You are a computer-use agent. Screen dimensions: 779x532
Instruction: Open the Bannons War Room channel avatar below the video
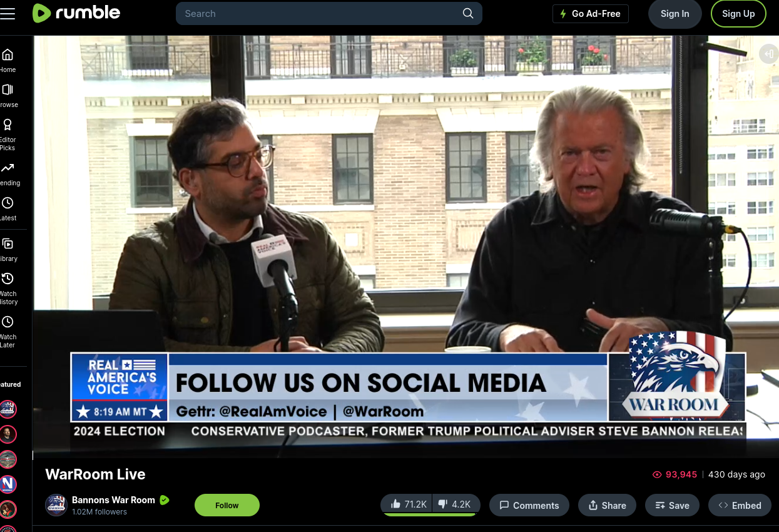pyautogui.click(x=56, y=505)
